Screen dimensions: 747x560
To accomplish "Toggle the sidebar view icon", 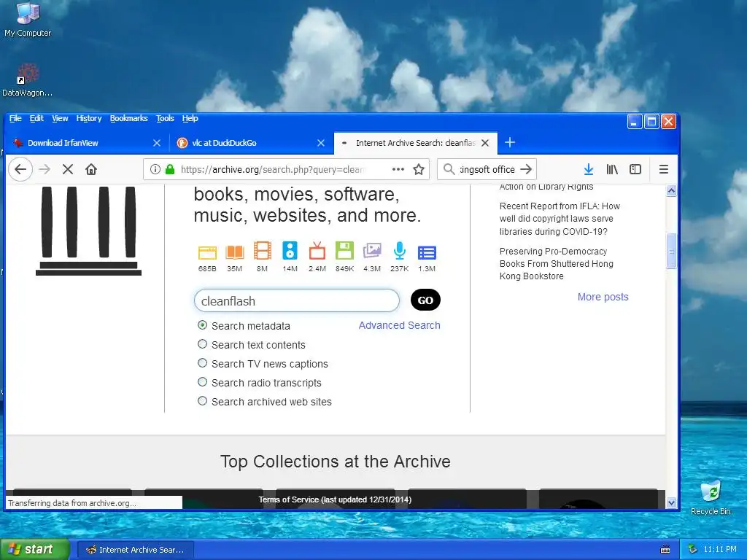I will (635, 169).
